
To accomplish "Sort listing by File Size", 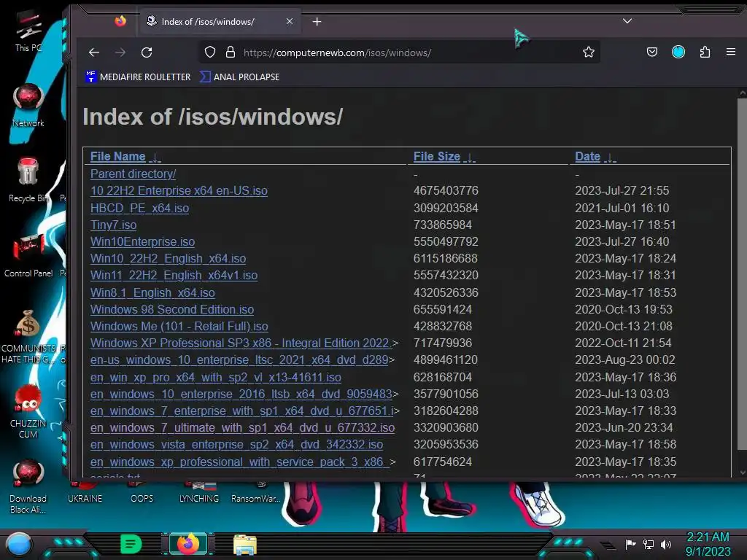I will coord(437,156).
